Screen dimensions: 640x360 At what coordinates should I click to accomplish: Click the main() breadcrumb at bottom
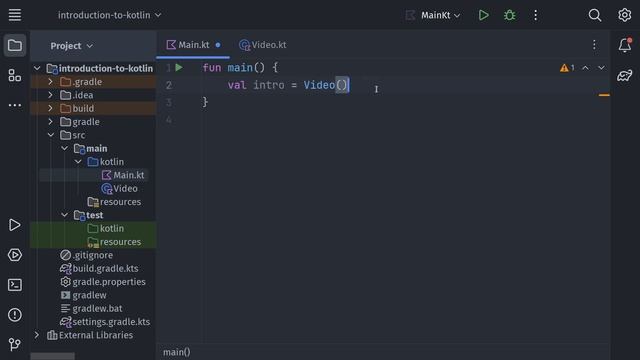177,352
